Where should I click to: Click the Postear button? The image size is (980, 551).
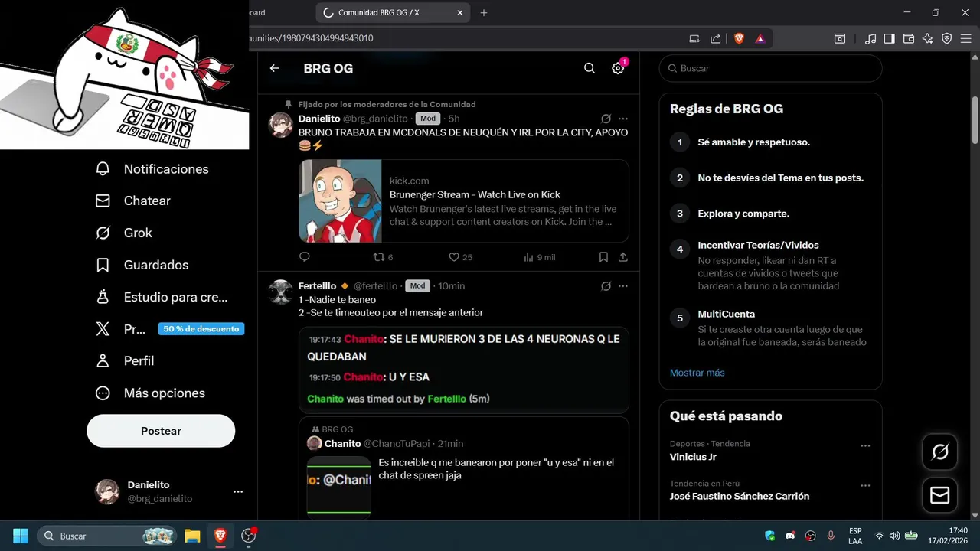point(161,431)
